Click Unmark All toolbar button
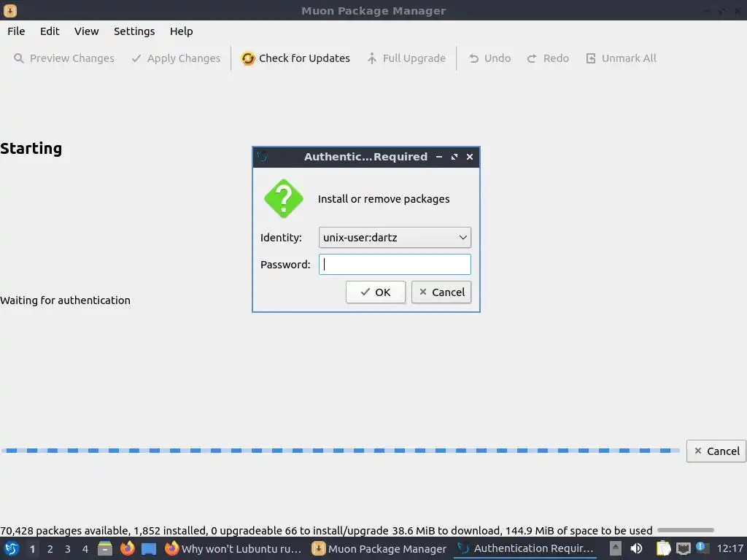The image size is (747, 560). (621, 58)
